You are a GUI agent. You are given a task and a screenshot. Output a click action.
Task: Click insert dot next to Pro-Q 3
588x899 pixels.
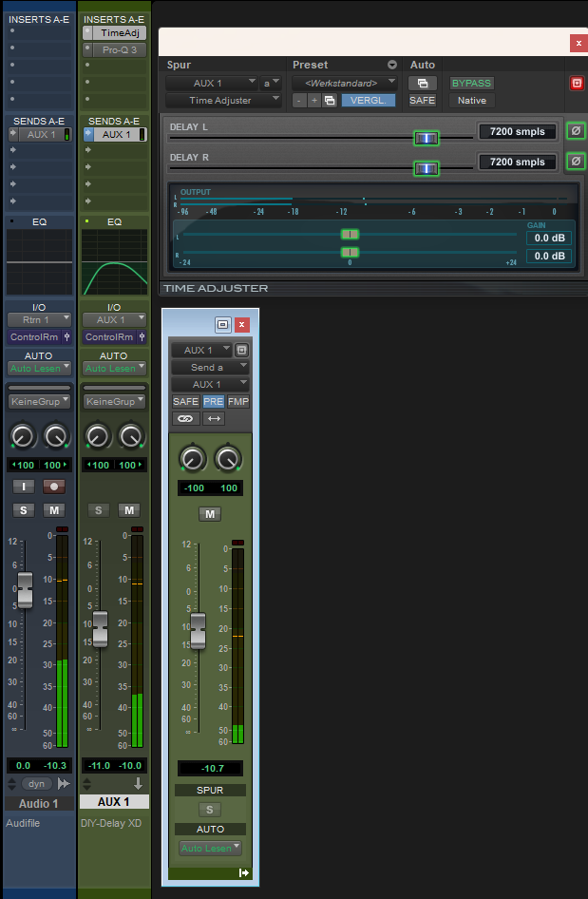coord(87,49)
